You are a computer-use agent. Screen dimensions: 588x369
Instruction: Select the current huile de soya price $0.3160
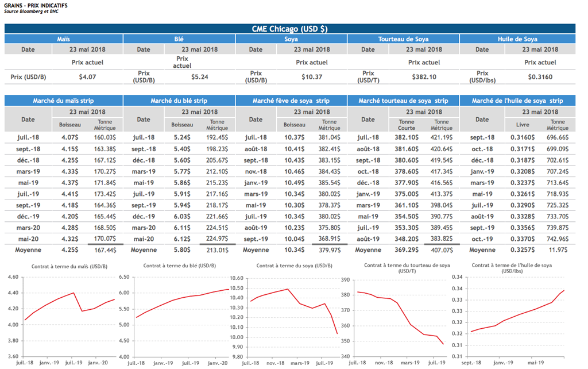(x=540, y=76)
